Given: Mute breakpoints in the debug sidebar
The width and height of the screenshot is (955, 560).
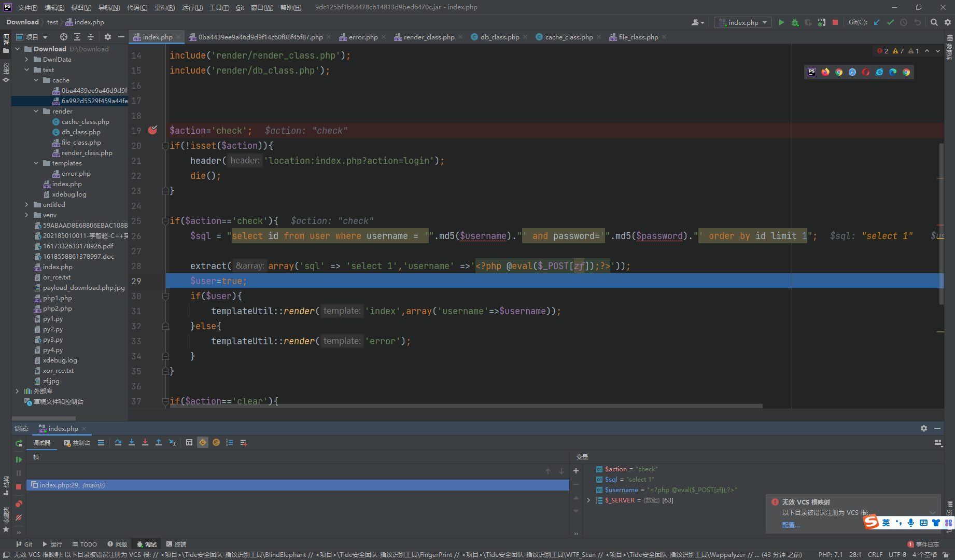Looking at the screenshot, I should click(19, 517).
